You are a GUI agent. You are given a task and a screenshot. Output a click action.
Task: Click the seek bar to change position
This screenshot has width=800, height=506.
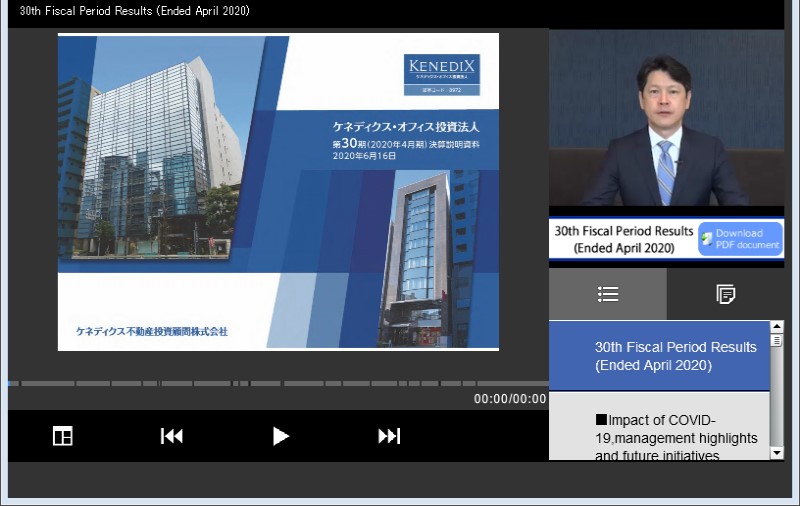coord(278,383)
